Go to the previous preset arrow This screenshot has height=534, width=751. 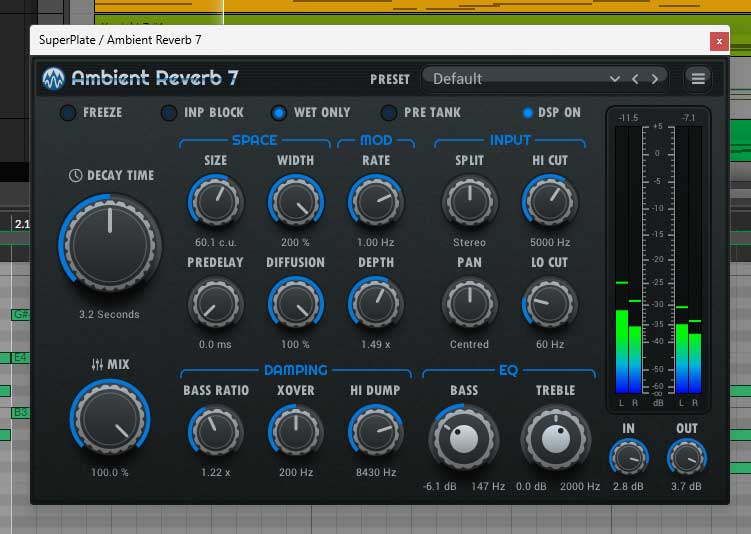[635, 79]
